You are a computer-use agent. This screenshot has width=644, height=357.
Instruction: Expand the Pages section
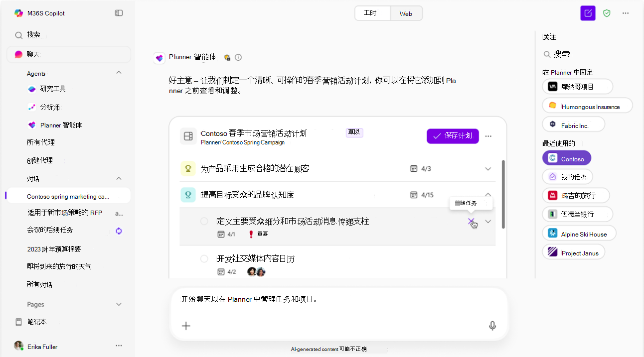(x=119, y=304)
